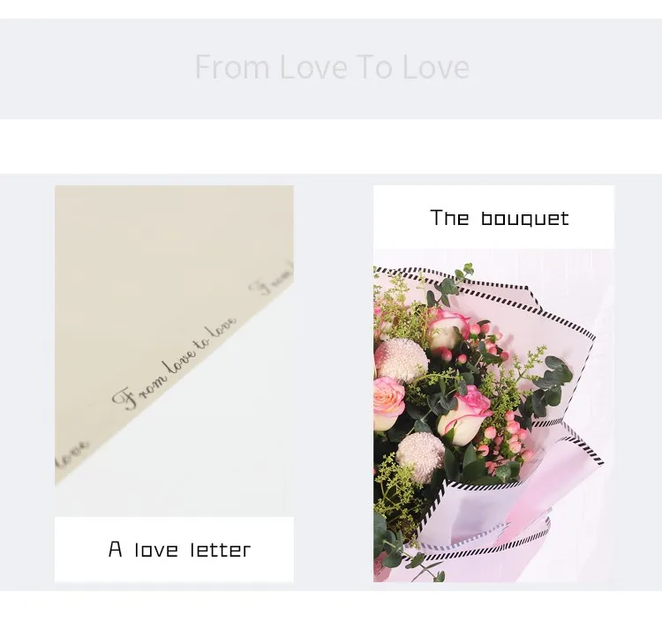Click the upper pale pink pompom chrysanthemum

click(x=400, y=360)
